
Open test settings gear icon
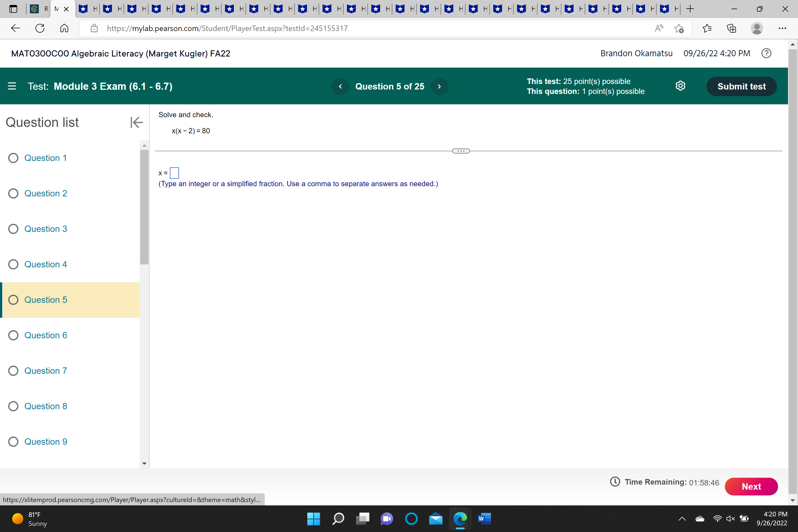point(680,86)
